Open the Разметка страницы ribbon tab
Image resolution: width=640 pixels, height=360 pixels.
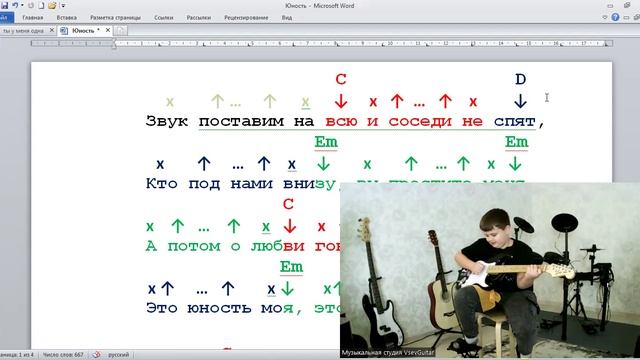click(116, 18)
